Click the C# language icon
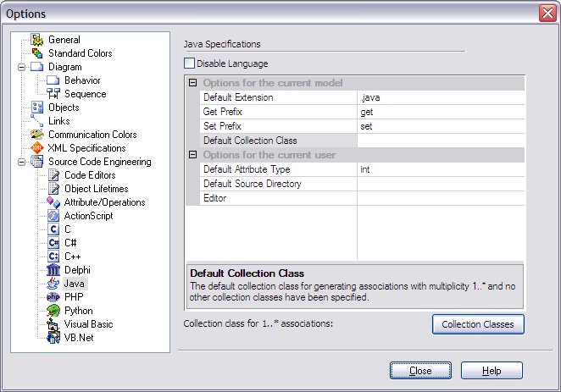The image size is (561, 392). coord(53,243)
